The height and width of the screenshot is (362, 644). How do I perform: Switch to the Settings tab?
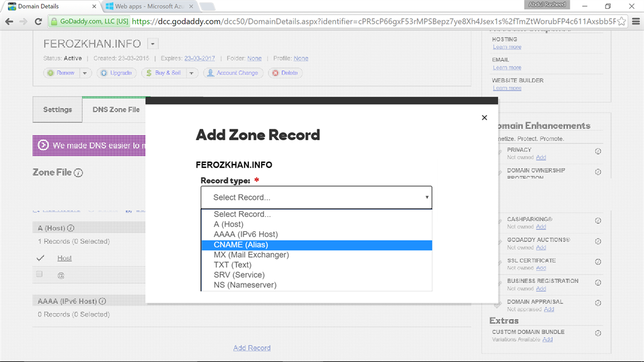click(x=57, y=109)
